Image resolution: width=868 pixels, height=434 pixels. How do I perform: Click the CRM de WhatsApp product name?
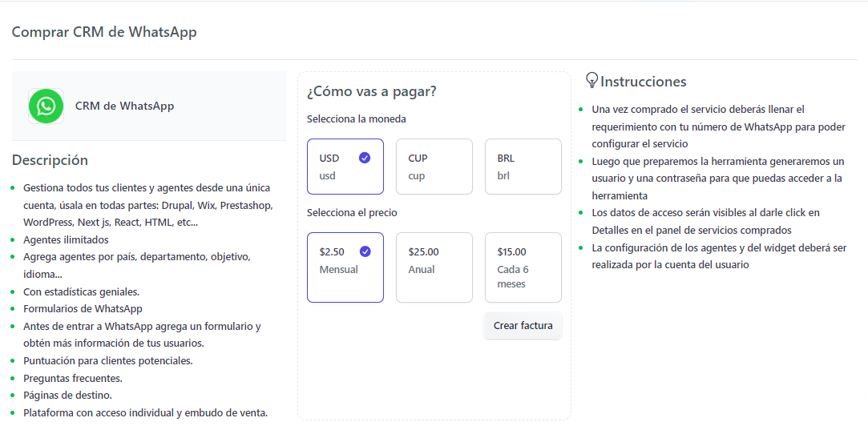pyautogui.click(x=124, y=106)
